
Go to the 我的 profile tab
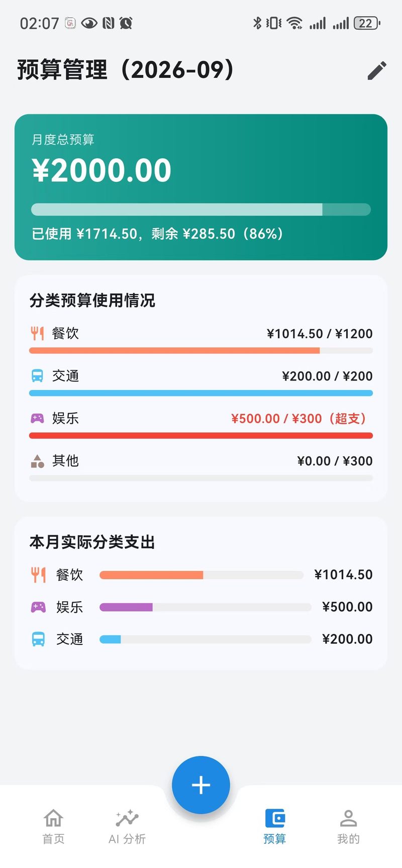tap(348, 826)
